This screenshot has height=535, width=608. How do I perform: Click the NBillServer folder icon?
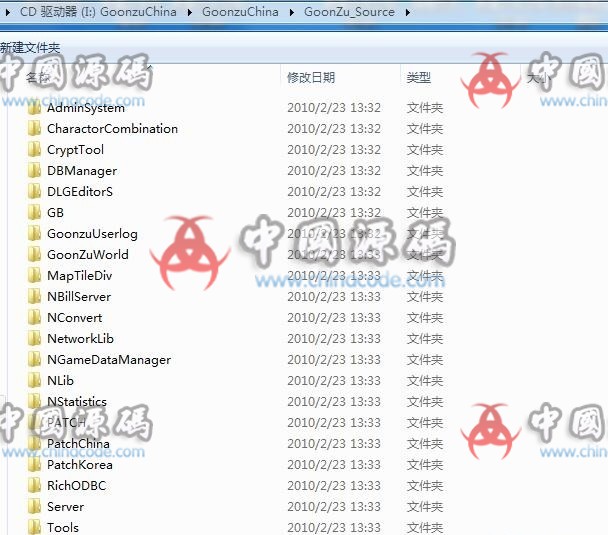tap(34, 297)
